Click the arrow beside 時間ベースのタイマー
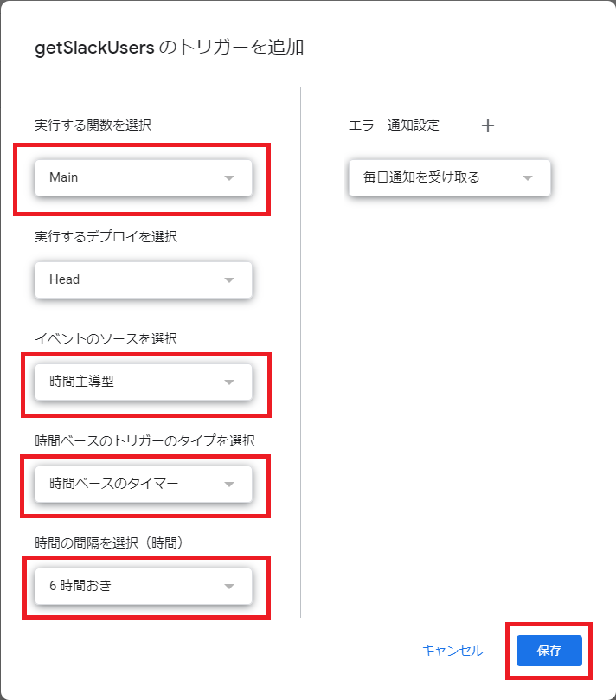 (229, 485)
